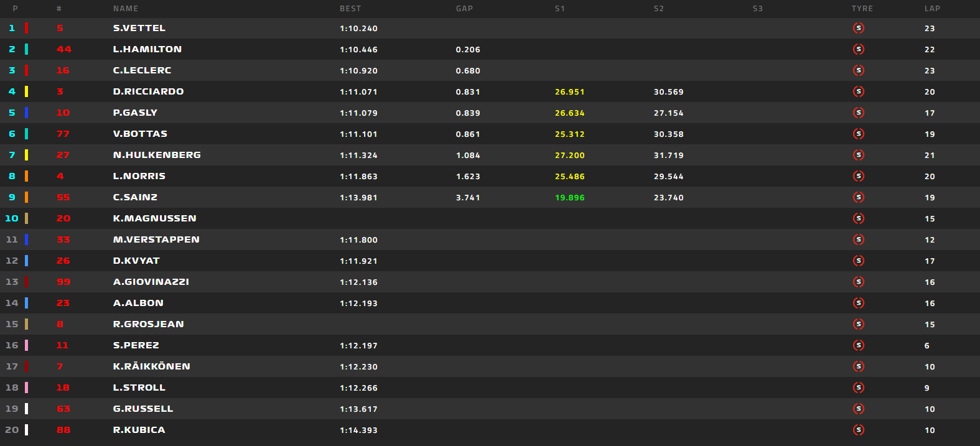980x446 pixels.
Task: Click the TYRE column header
Action: [862, 9]
